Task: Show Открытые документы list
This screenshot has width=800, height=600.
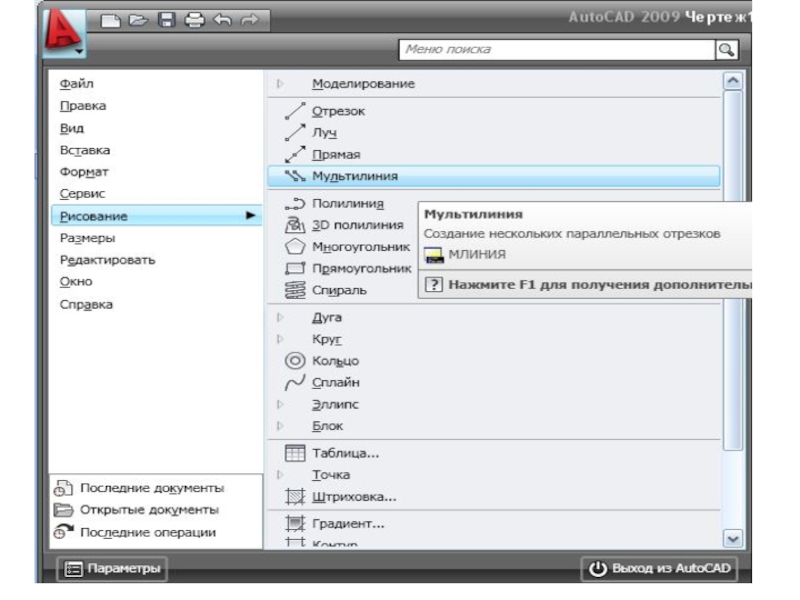Action: 149,510
